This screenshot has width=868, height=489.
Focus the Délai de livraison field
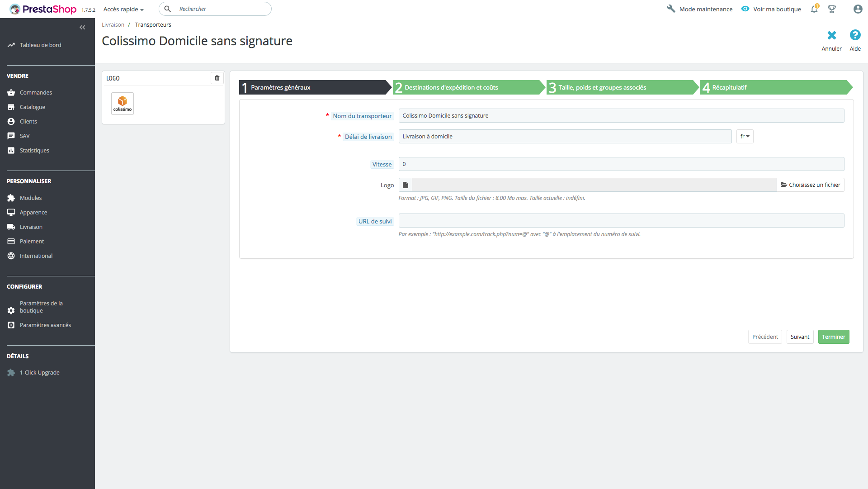(565, 137)
